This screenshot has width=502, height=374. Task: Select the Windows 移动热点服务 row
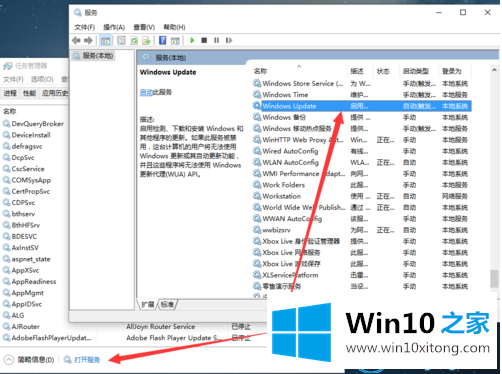362,129
